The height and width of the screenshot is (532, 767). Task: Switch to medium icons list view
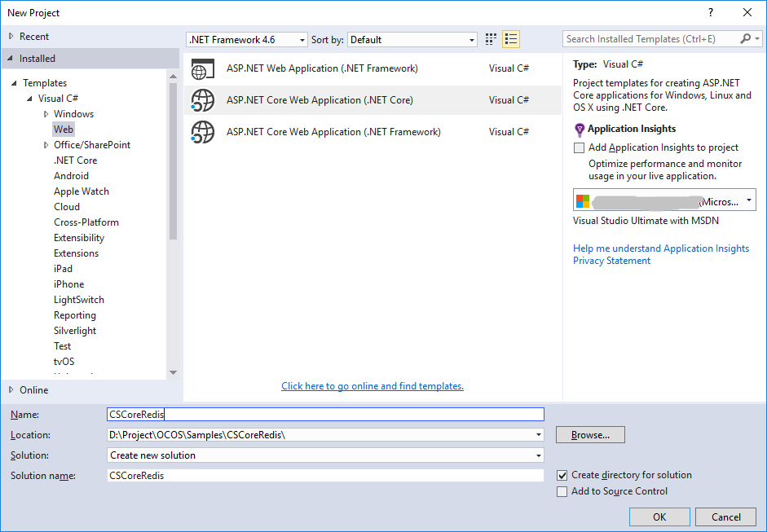(x=511, y=39)
